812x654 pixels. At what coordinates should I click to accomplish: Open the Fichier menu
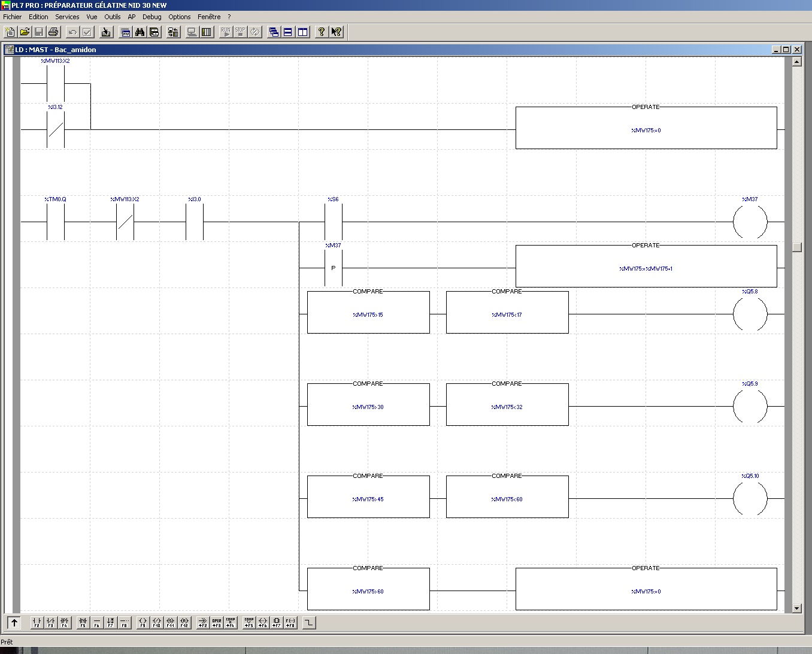[12, 17]
